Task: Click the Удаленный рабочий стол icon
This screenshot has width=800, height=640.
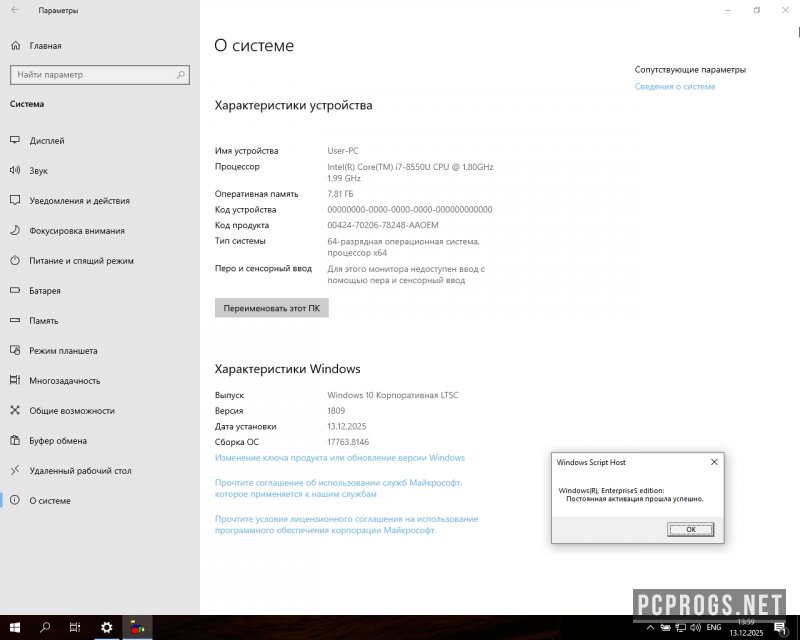Action: [x=15, y=470]
